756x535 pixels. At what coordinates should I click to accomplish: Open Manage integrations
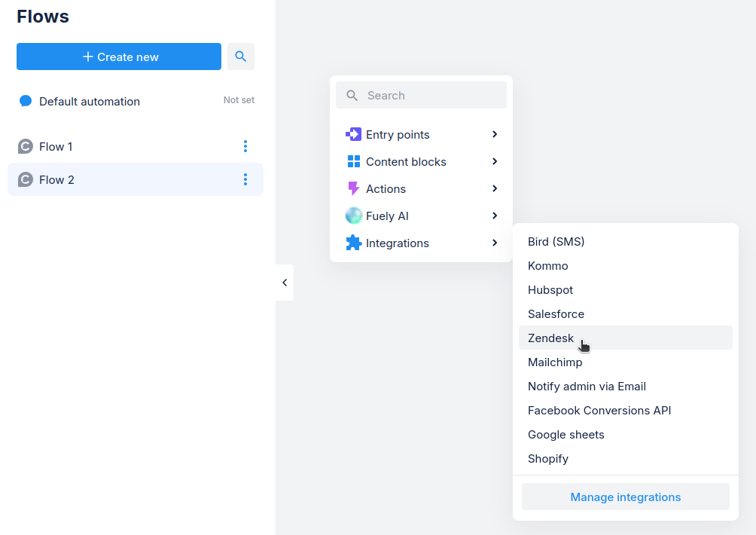625,497
